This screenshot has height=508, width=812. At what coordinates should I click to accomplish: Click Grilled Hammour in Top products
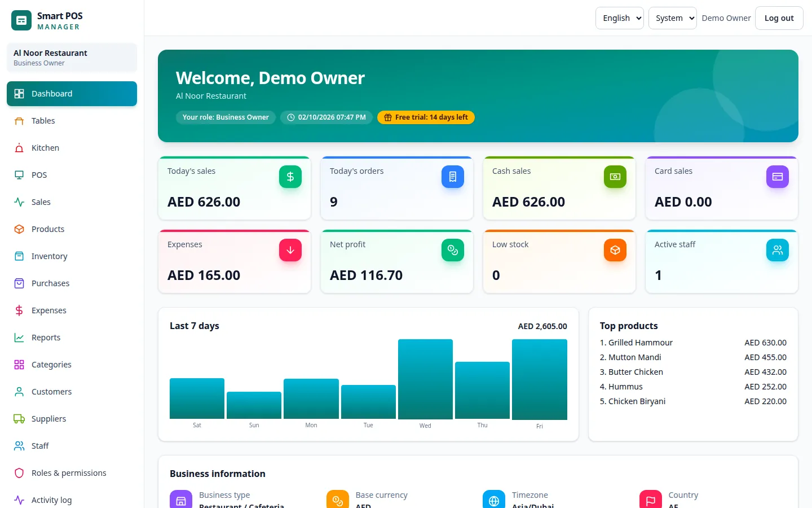(x=641, y=343)
